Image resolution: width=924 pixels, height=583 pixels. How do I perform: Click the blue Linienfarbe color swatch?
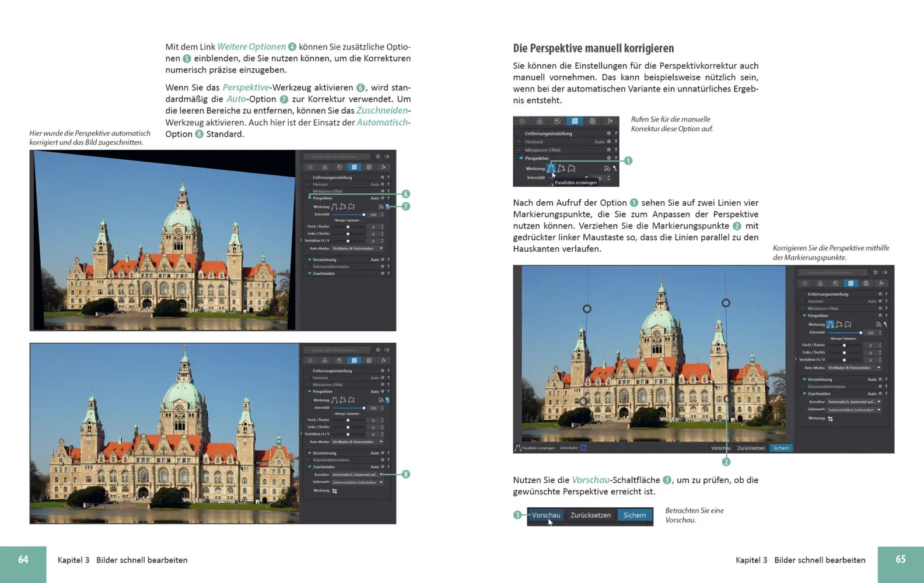tap(583, 448)
